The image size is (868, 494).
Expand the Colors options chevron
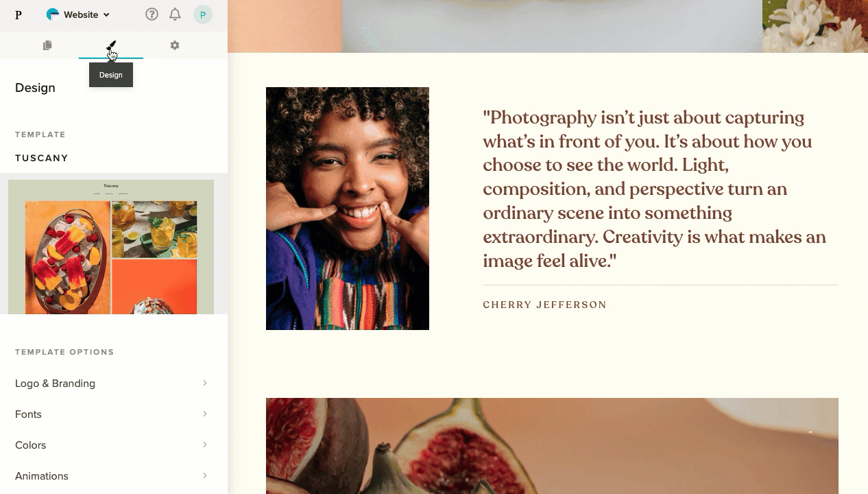(204, 445)
